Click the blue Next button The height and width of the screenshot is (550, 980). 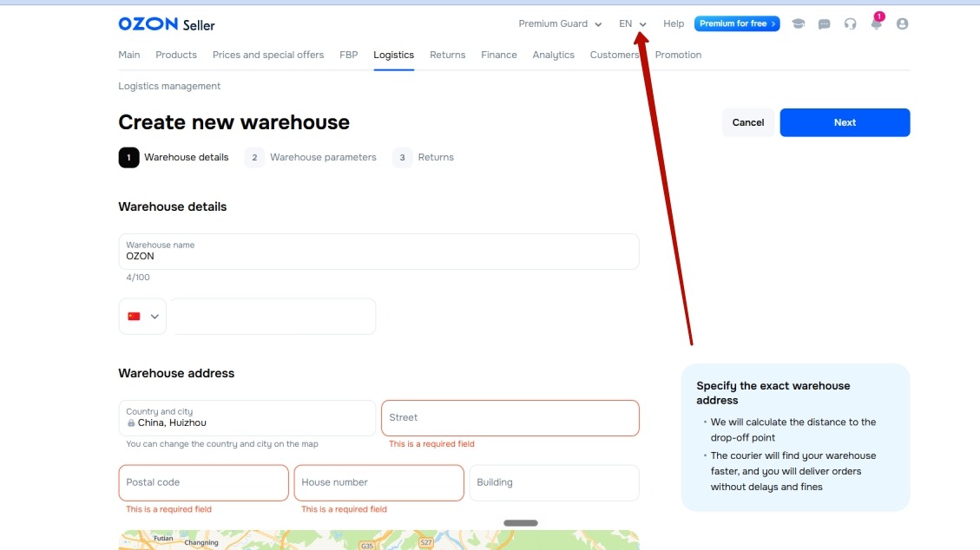tap(845, 122)
